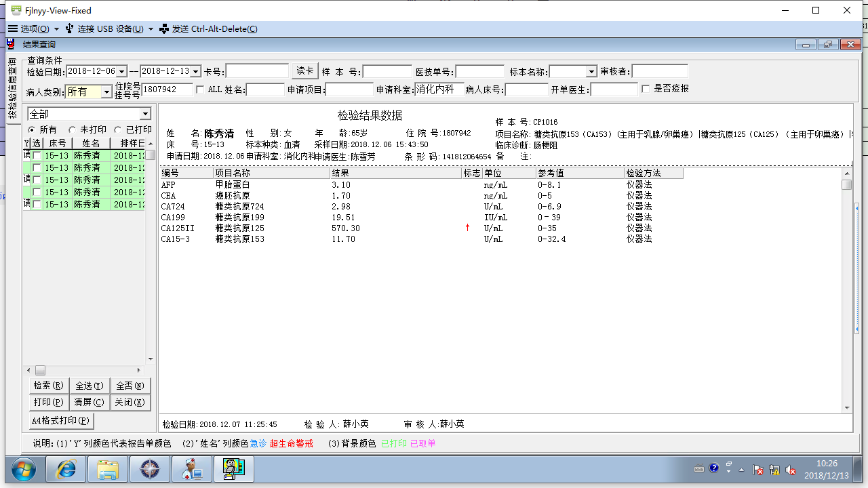
Task: Click the 全选(Y) select-all button
Action: click(90, 386)
